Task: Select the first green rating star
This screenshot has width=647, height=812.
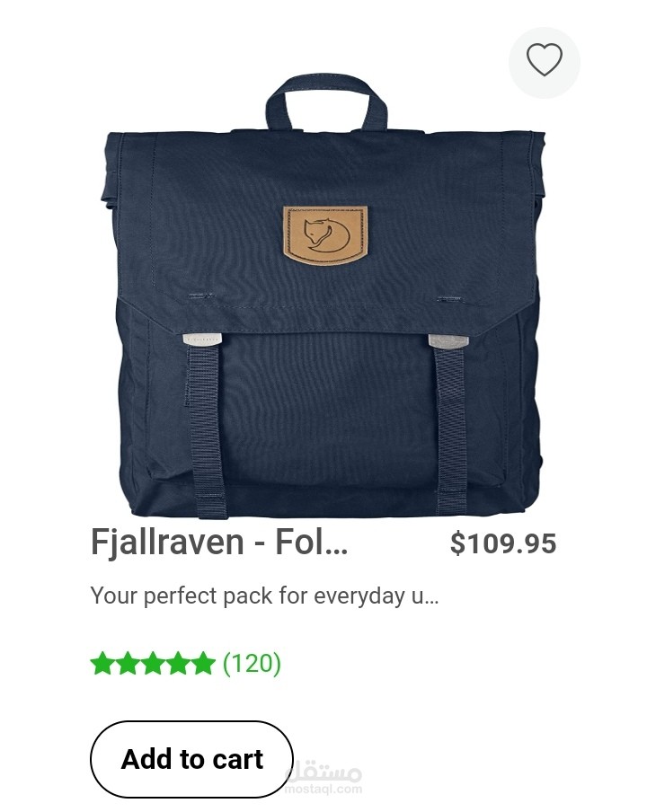Action: pos(102,664)
